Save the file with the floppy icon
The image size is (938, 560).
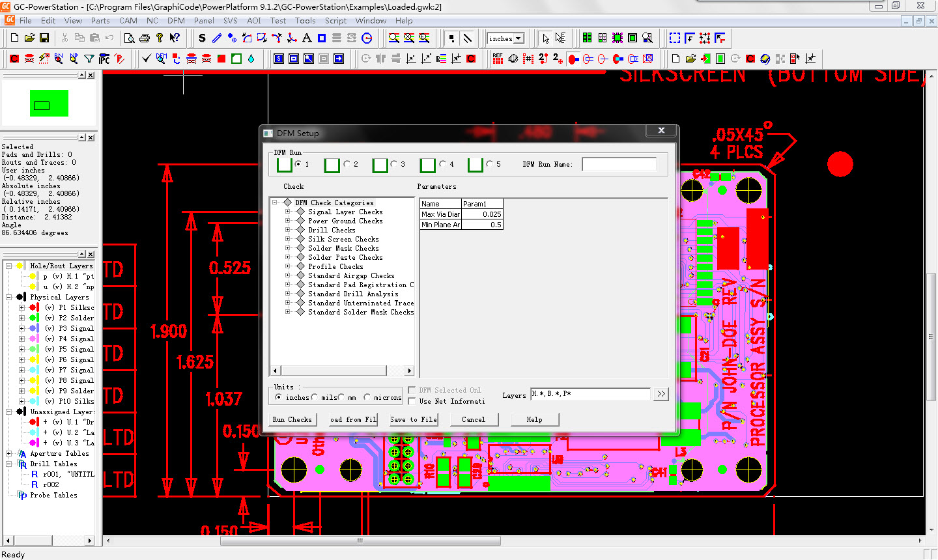44,38
